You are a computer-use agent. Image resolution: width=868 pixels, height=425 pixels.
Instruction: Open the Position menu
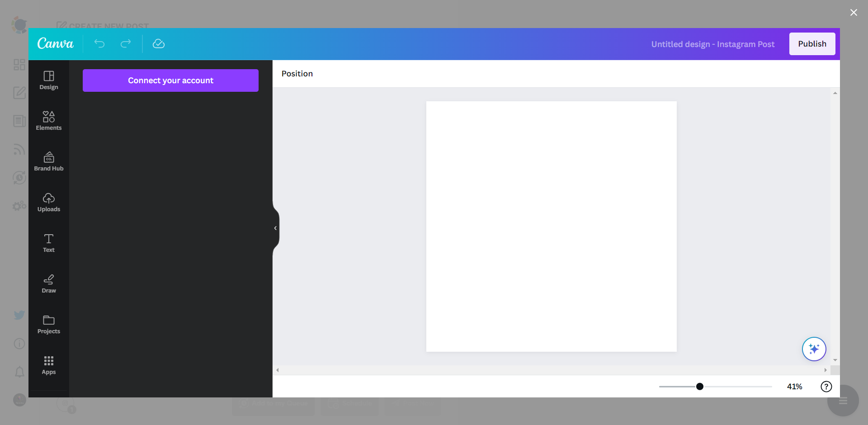297,74
